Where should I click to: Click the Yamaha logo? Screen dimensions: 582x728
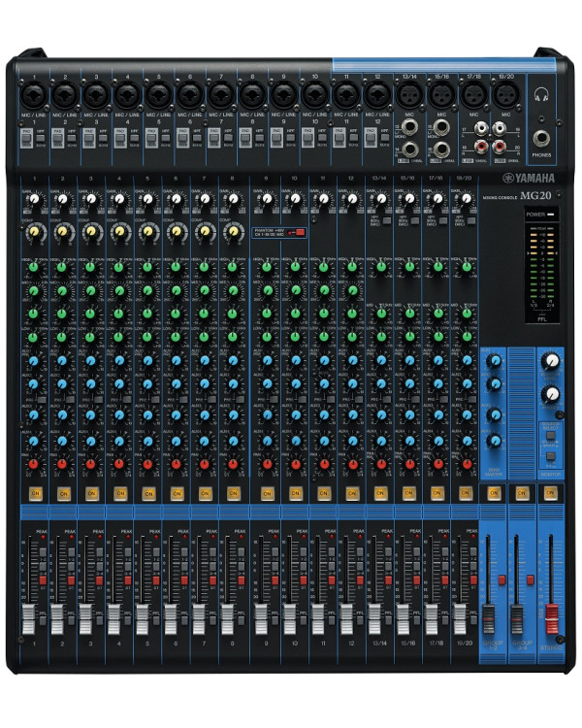tap(529, 179)
